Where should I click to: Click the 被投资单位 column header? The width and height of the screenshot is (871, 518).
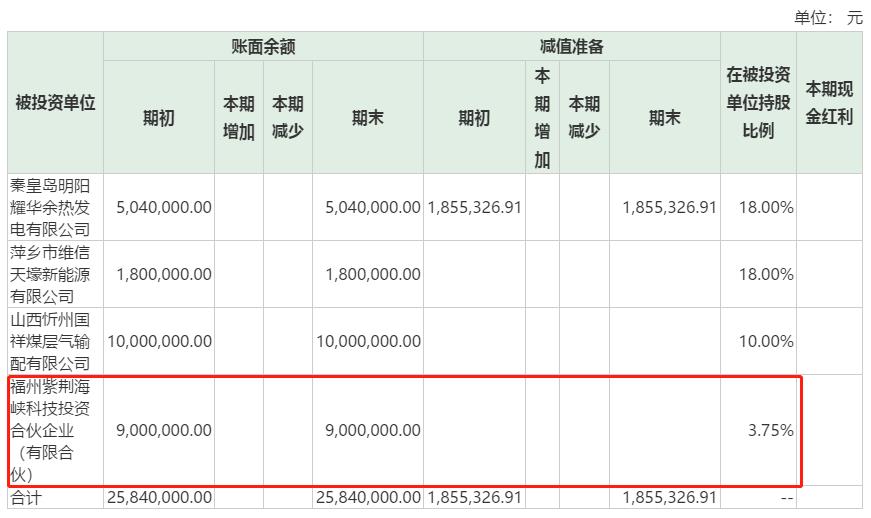pos(55,103)
